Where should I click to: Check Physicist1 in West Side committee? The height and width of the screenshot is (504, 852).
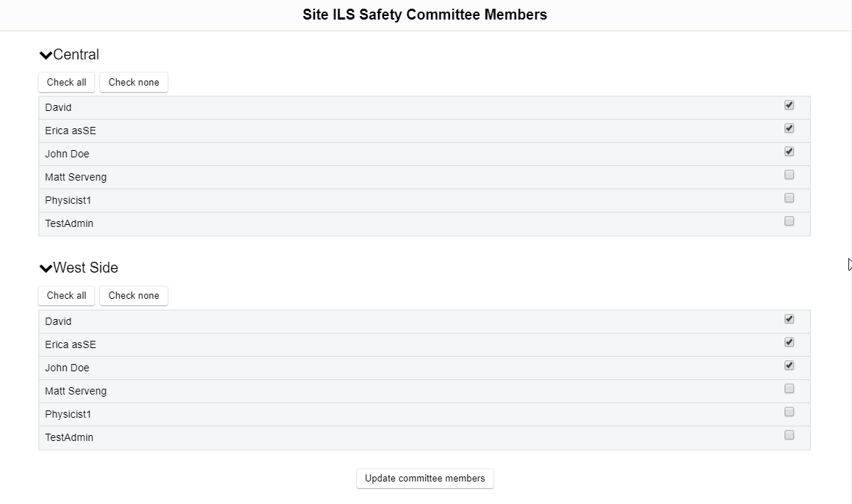click(789, 412)
